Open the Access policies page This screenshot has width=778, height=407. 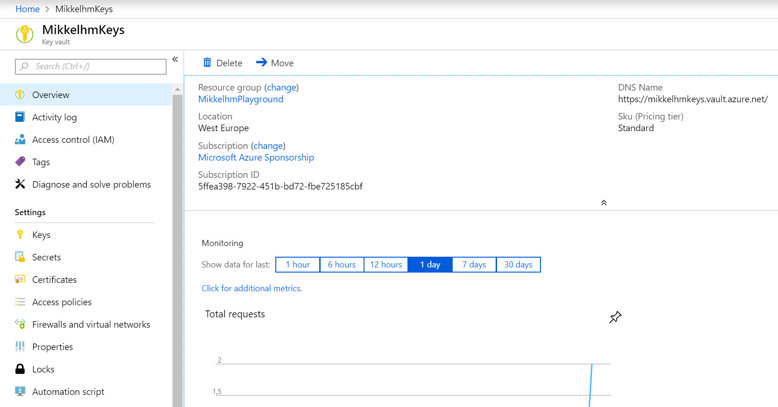click(x=86, y=302)
